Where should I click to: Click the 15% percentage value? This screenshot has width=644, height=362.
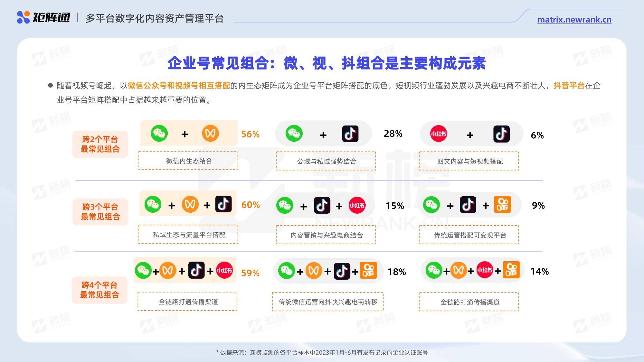click(395, 206)
